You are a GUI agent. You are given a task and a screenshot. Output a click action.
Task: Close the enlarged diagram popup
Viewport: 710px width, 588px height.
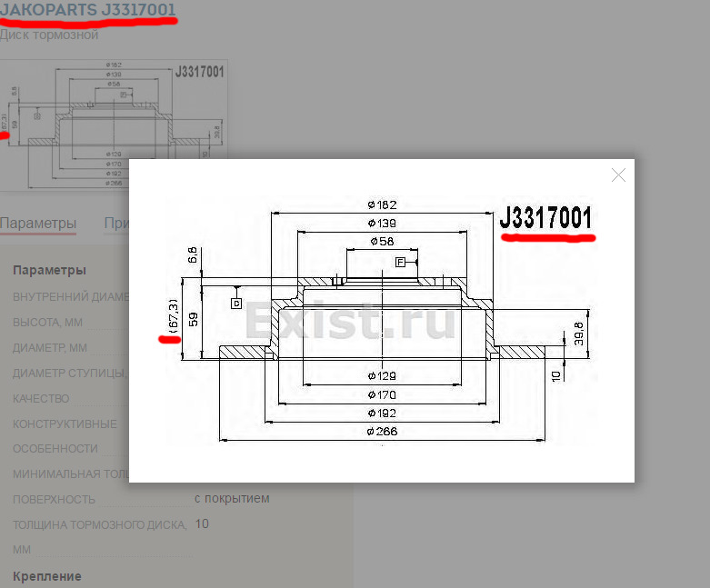point(618,175)
